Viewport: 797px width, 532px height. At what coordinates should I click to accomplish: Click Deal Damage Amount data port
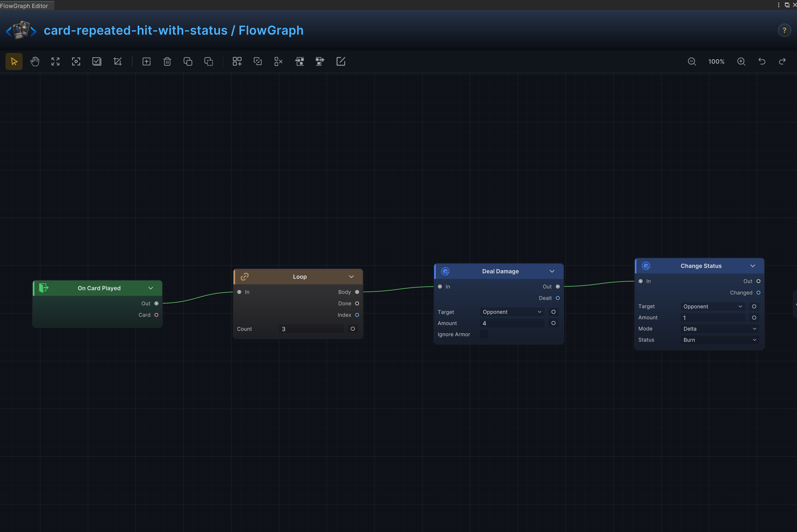click(x=553, y=323)
